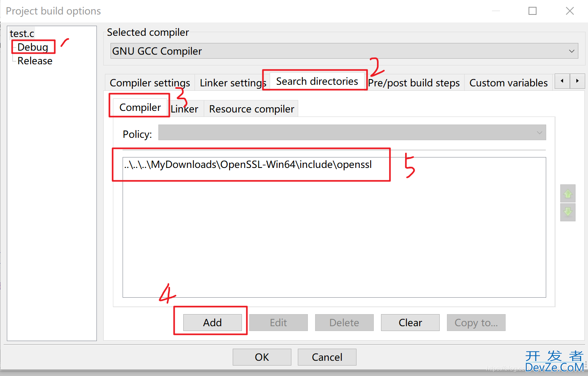
Task: Select the test.c project root
Action: click(x=22, y=33)
